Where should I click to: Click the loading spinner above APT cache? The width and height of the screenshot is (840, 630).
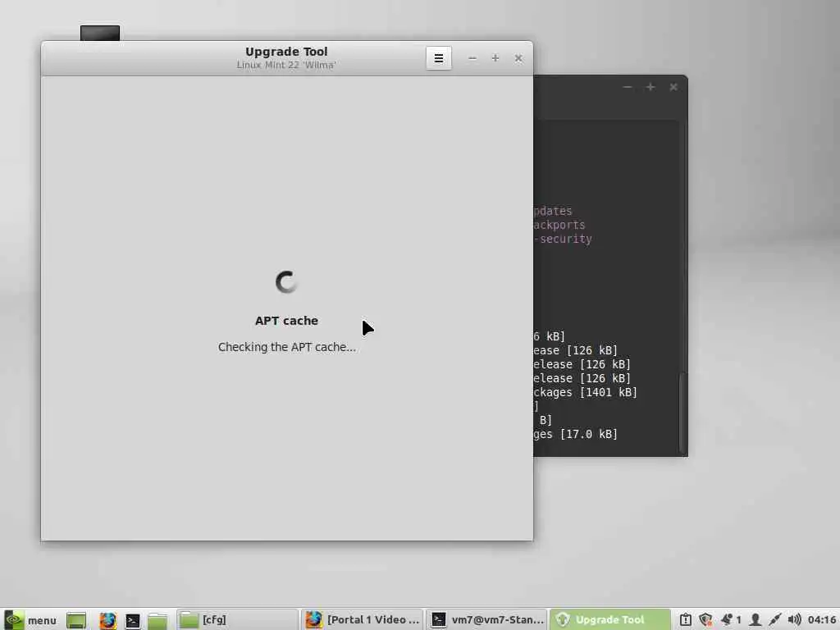coord(286,282)
